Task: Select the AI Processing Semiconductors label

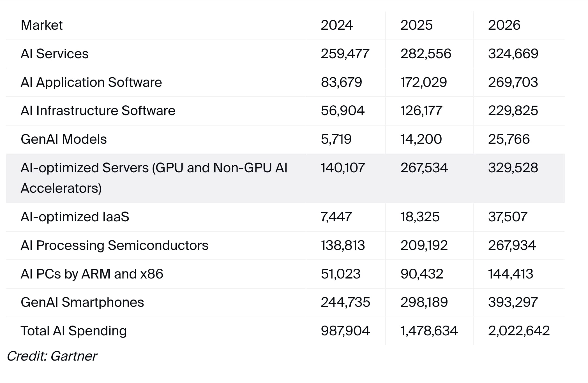Action: pyautogui.click(x=114, y=245)
